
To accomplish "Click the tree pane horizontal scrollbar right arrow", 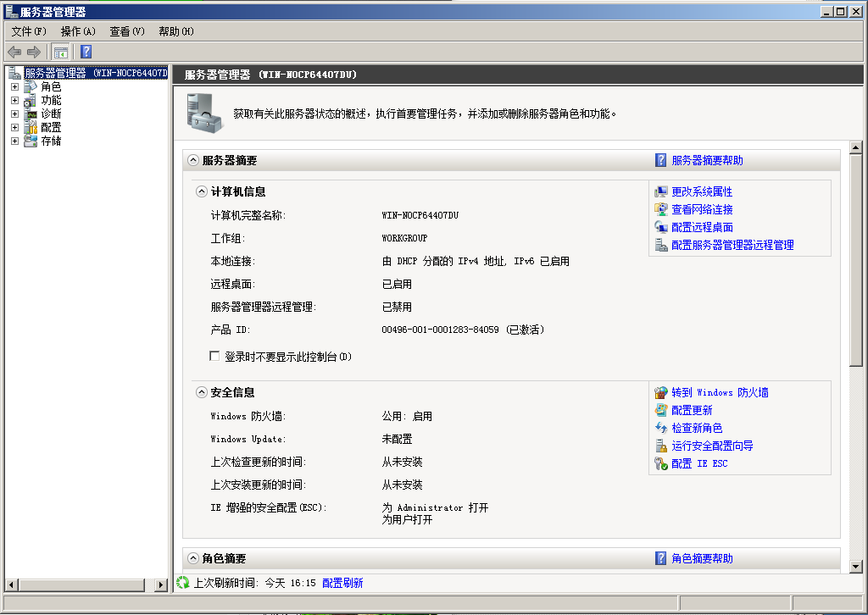I will tap(161, 585).
